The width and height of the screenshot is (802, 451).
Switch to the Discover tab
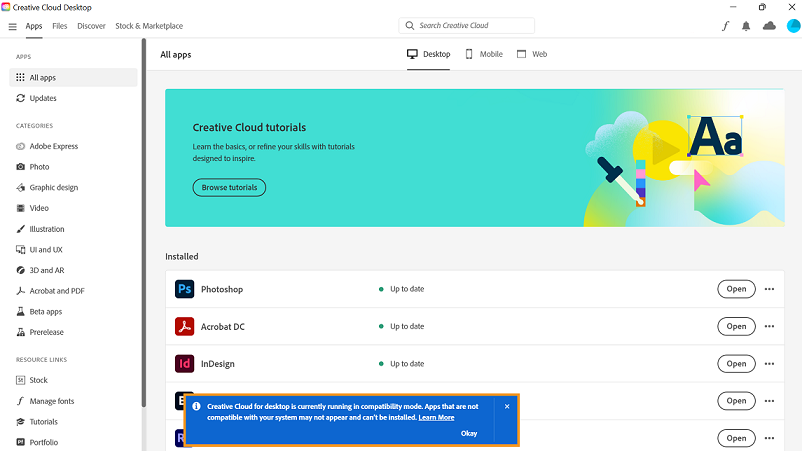91,26
